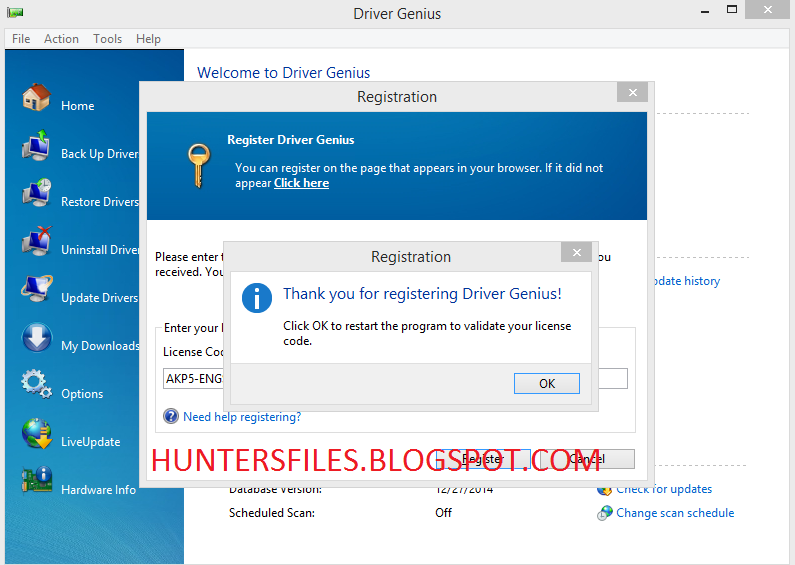Close the Register Driver Genius dialog

(632, 92)
